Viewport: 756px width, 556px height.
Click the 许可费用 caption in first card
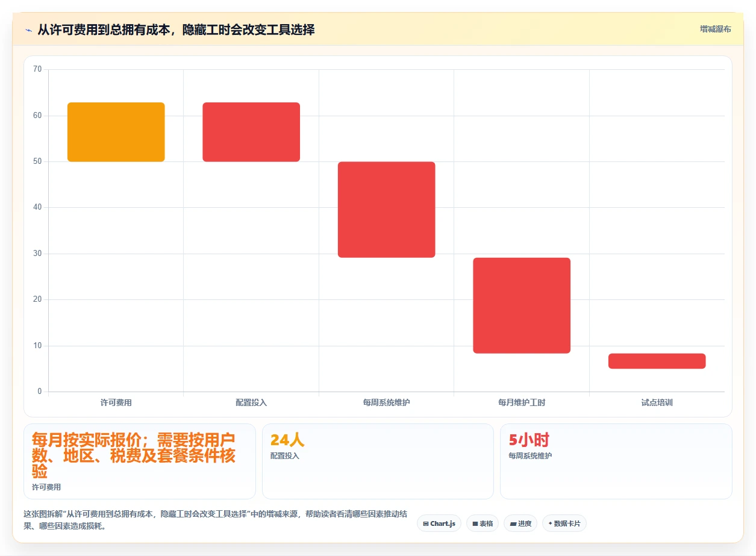[x=46, y=487]
